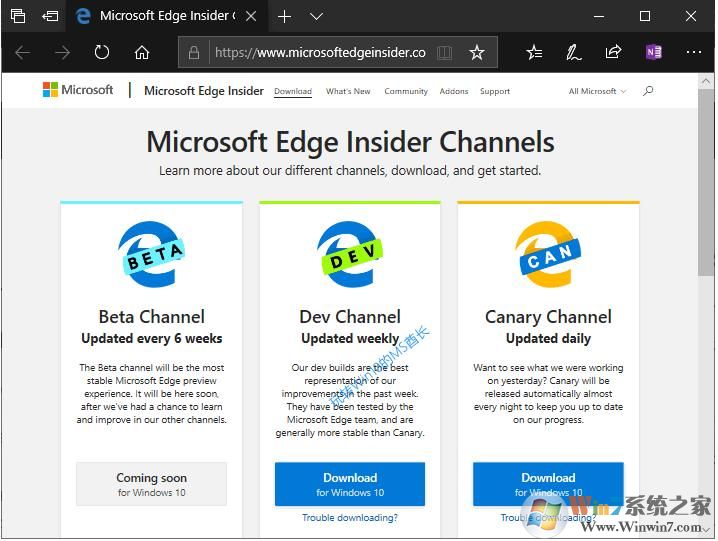
Task: Focus the address bar URL field
Action: point(320,53)
